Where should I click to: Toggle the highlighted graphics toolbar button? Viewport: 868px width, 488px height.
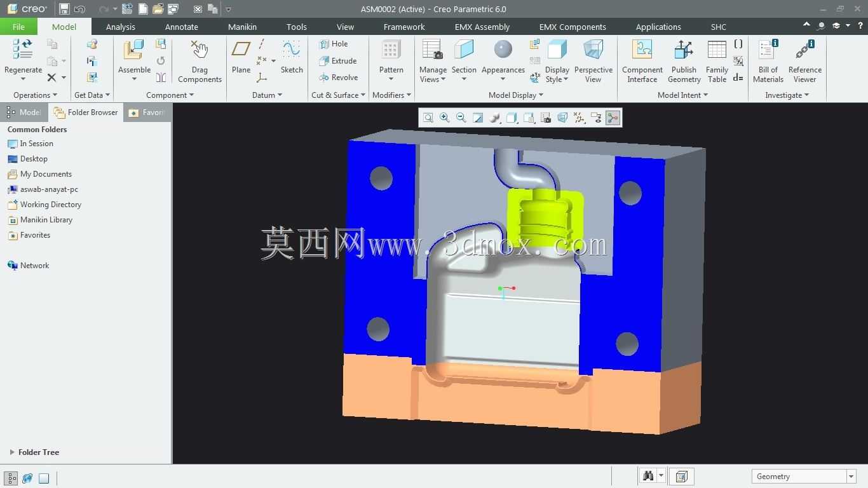tap(613, 118)
